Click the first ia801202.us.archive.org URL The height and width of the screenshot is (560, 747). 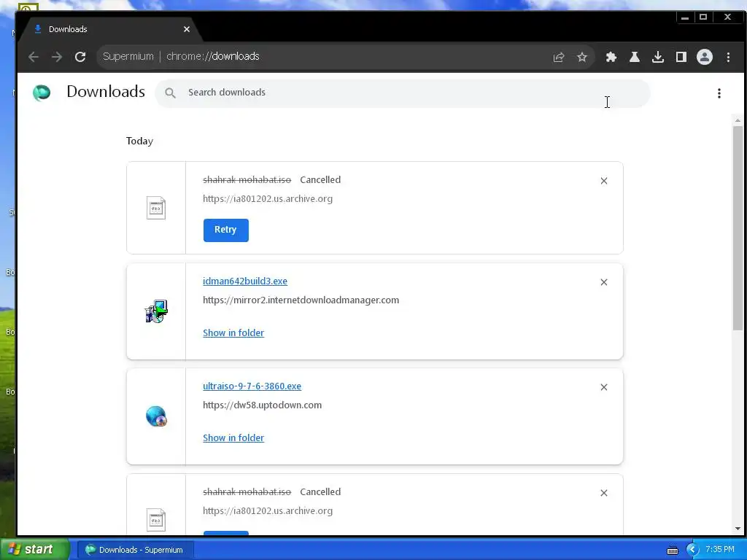[268, 198]
